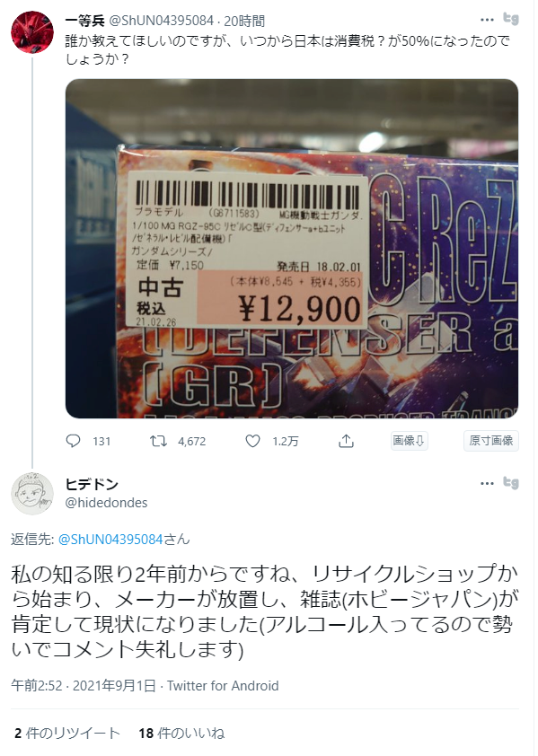538x756 pixels.
Task: View the 2 件のリツイート list
Action: [67, 734]
